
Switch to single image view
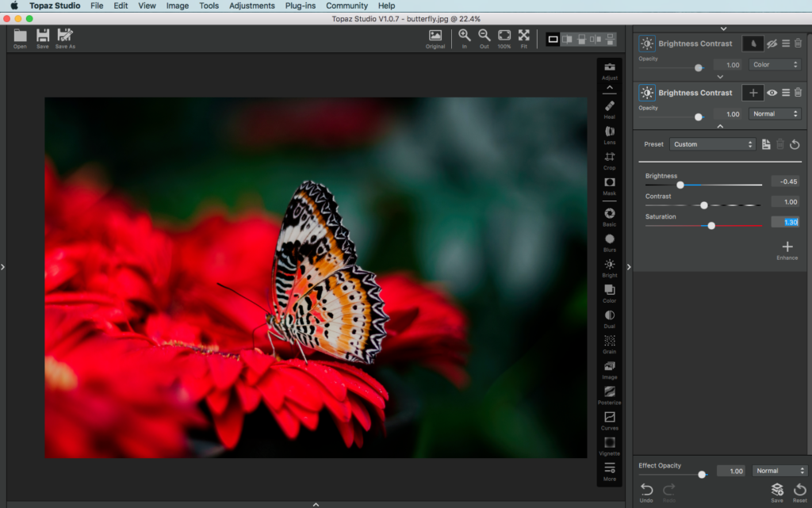click(x=553, y=40)
